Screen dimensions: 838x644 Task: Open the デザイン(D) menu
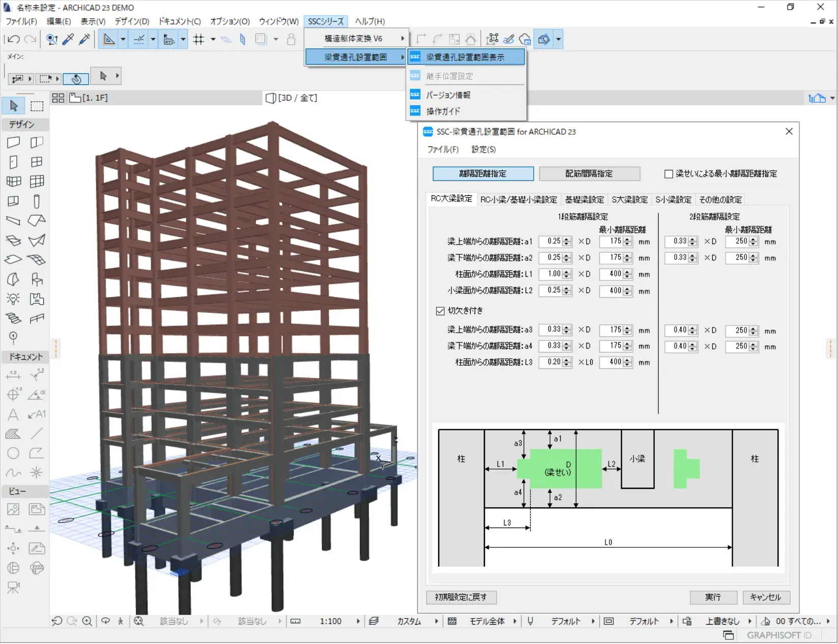[132, 21]
